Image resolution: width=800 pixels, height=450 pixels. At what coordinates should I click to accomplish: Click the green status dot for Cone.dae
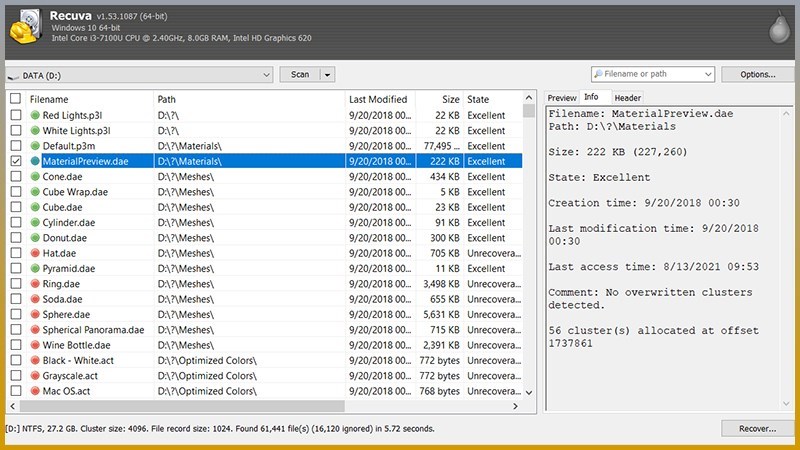[x=35, y=177]
